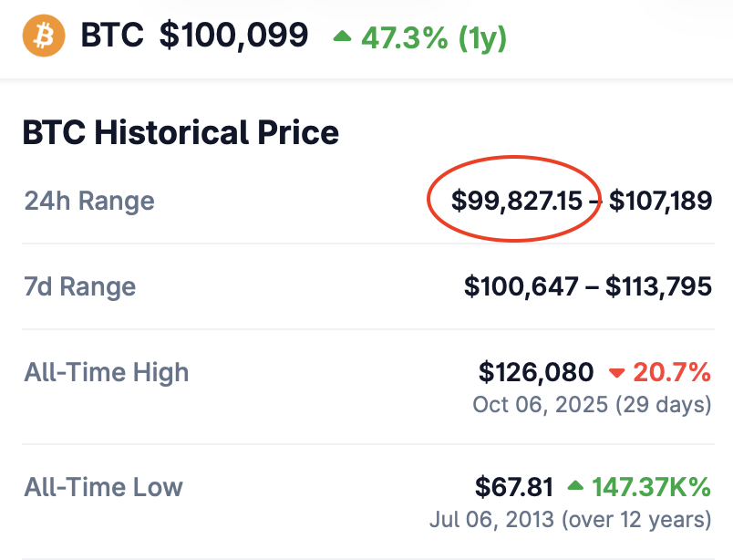The height and width of the screenshot is (560, 733).
Task: Click the Oct 06, 2025 date text
Action: click(x=538, y=404)
